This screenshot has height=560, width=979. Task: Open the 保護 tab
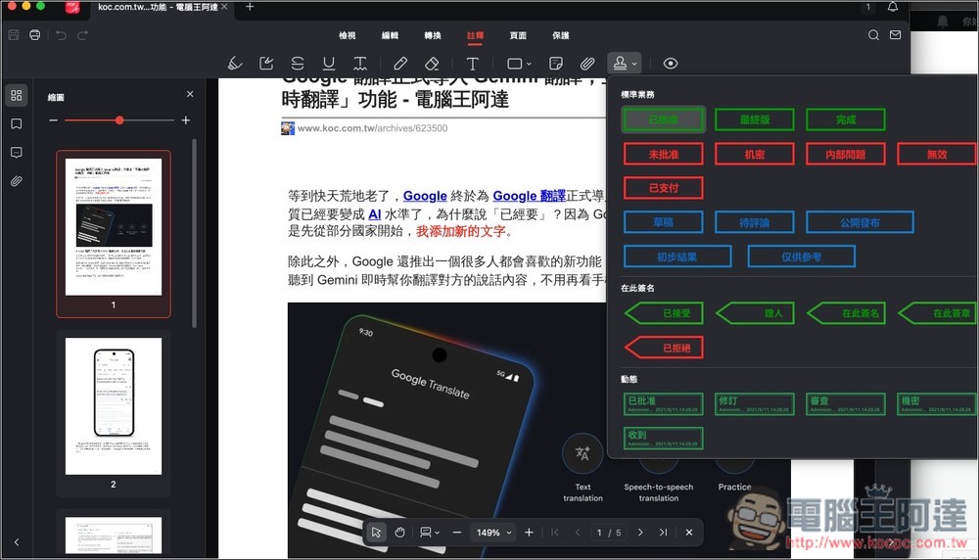tap(561, 35)
